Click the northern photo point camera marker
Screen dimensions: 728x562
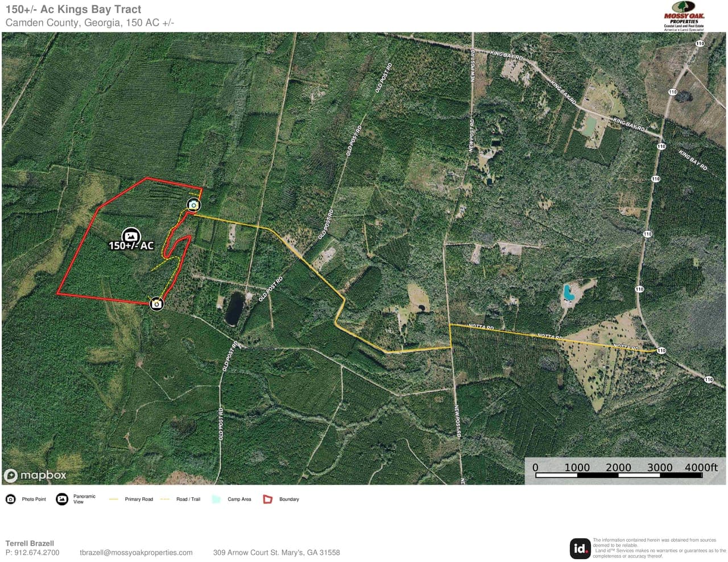(x=194, y=205)
